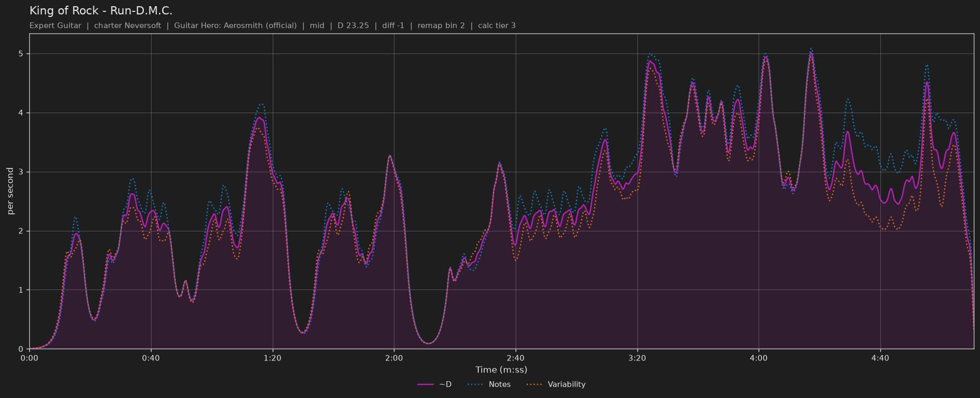Viewport: 980px width, 398px height.
Task: Click the '0:00' x-axis tick label
Action: [29, 358]
